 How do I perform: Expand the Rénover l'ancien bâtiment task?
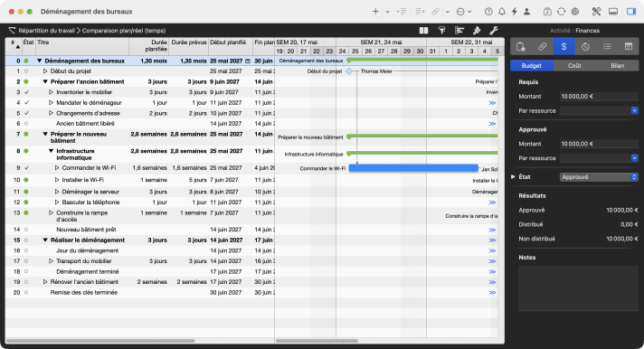click(45, 282)
